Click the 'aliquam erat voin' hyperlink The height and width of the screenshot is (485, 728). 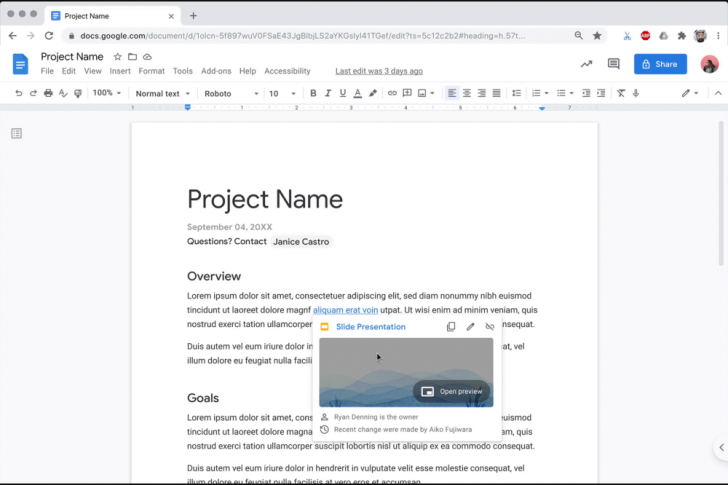pyautogui.click(x=345, y=310)
